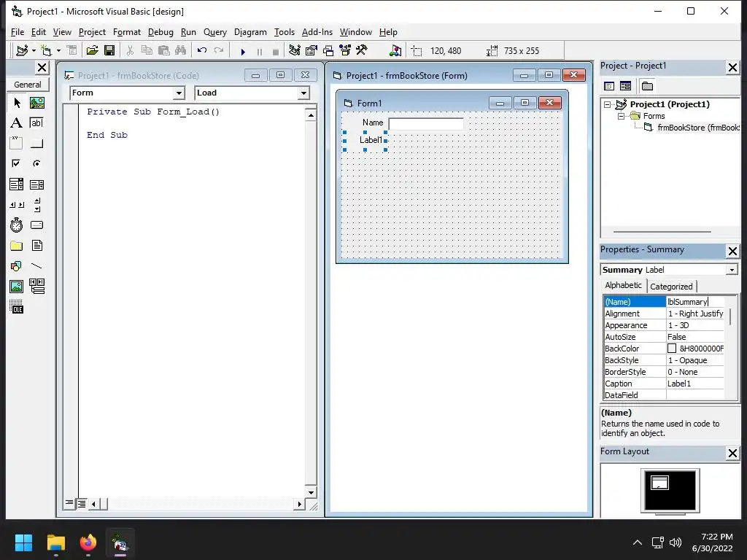The image size is (747, 560).
Task: Switch to the Categorized properties tab
Action: coord(671,286)
